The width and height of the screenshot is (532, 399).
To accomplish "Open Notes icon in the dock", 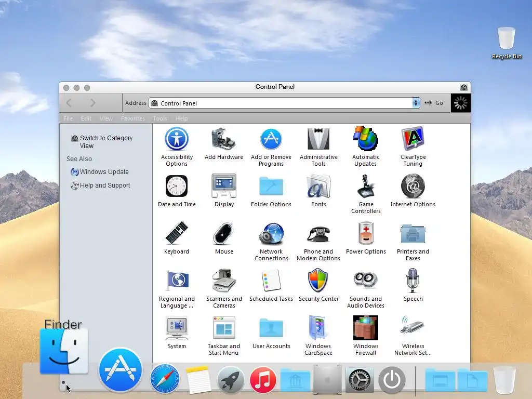I will tap(198, 379).
